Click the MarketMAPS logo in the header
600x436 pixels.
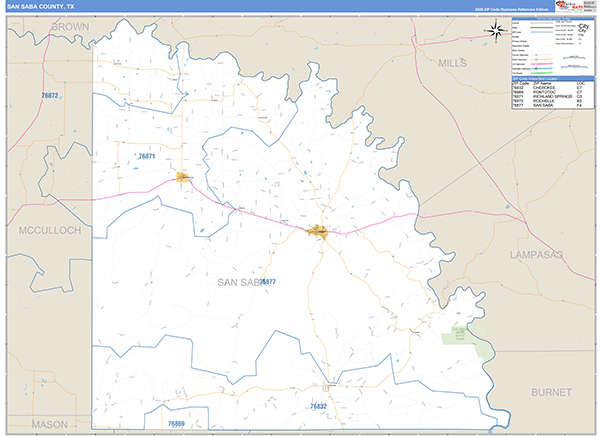click(x=569, y=6)
